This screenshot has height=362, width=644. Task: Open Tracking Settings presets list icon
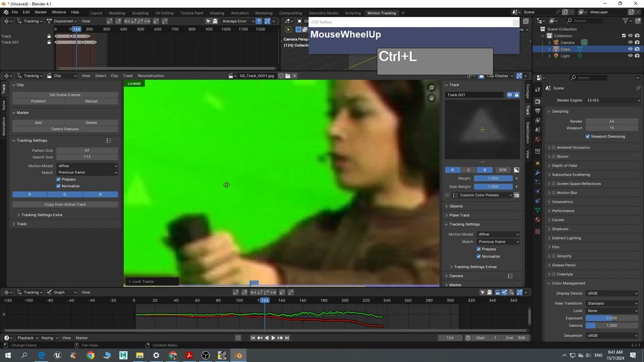pyautogui.click(x=108, y=141)
